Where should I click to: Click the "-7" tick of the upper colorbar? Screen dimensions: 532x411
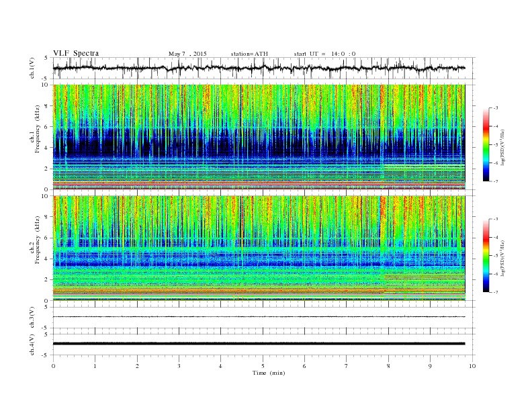(495, 181)
